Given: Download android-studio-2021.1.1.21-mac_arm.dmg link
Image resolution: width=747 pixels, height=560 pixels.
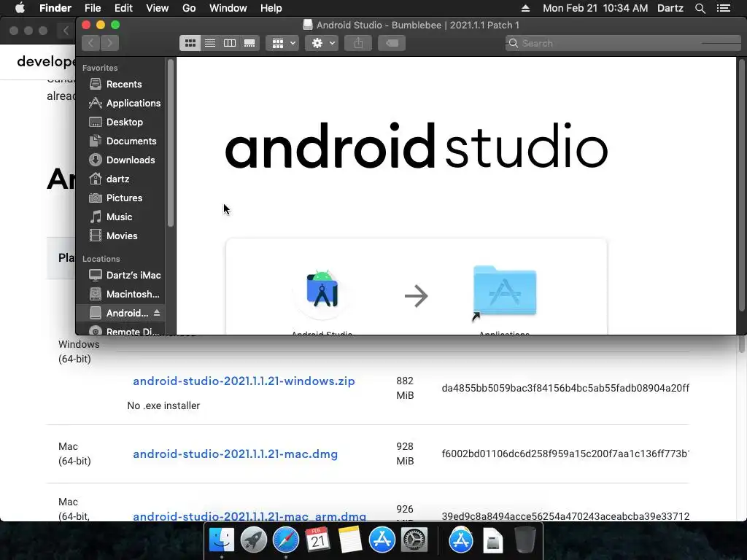Looking at the screenshot, I should pos(249,516).
